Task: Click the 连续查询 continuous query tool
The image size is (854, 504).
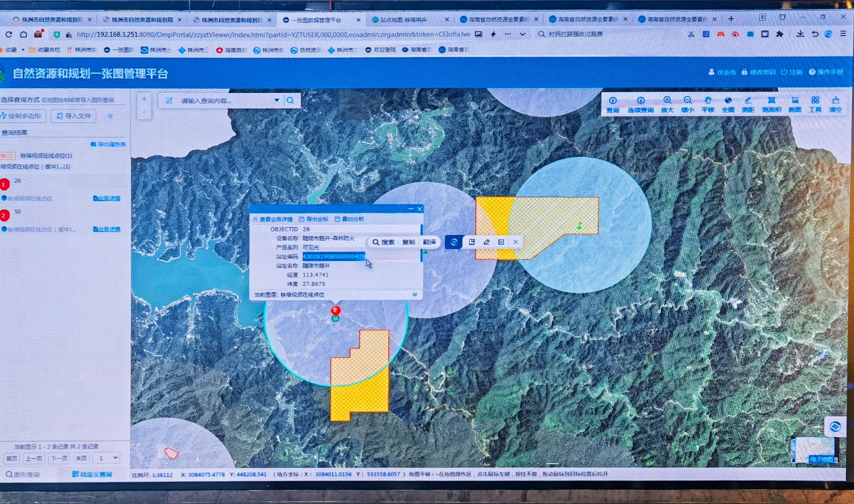Action: click(x=640, y=104)
